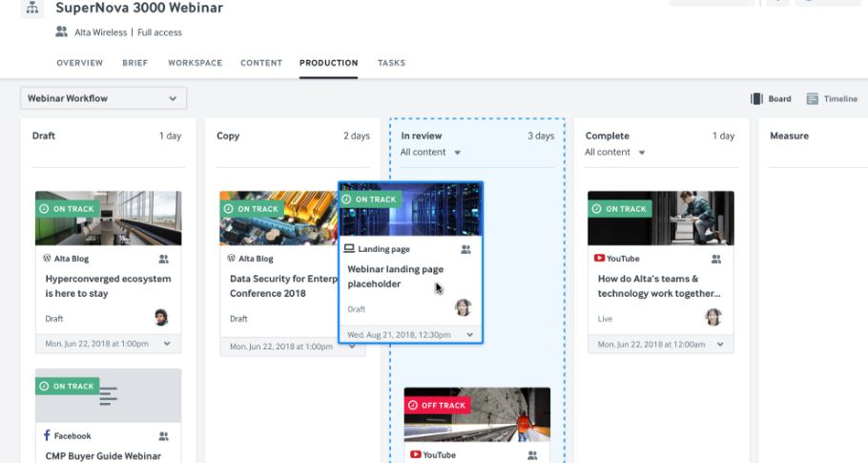This screenshot has height=463, width=868.
Task: Click the Measure column header
Action: [x=789, y=136]
